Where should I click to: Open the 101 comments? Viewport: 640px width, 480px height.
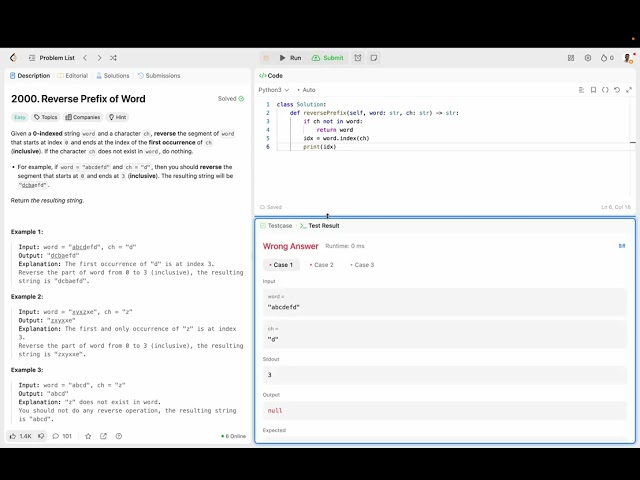(x=62, y=436)
